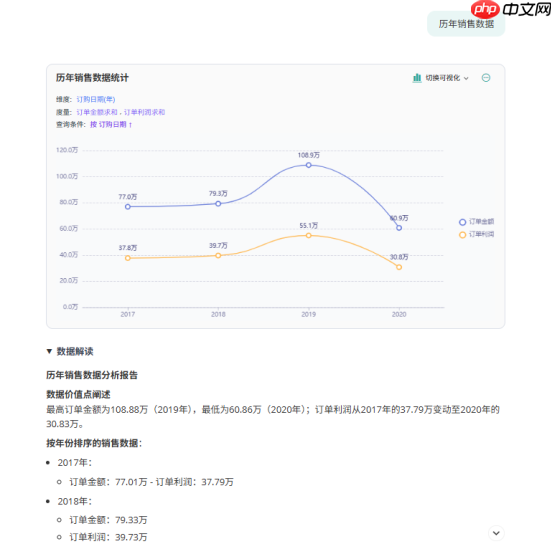Click the 按 订购日期 ↑ query condition

(111, 124)
